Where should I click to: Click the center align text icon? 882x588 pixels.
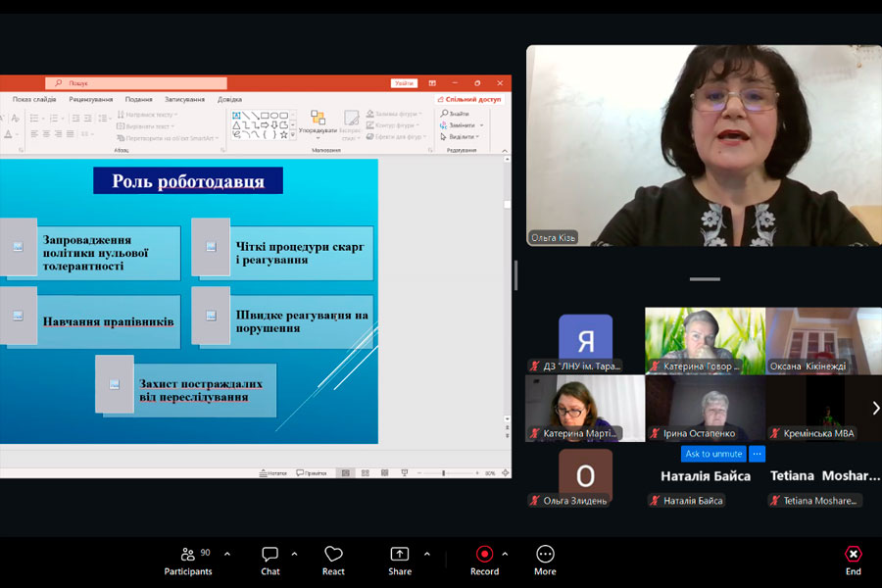[46, 134]
